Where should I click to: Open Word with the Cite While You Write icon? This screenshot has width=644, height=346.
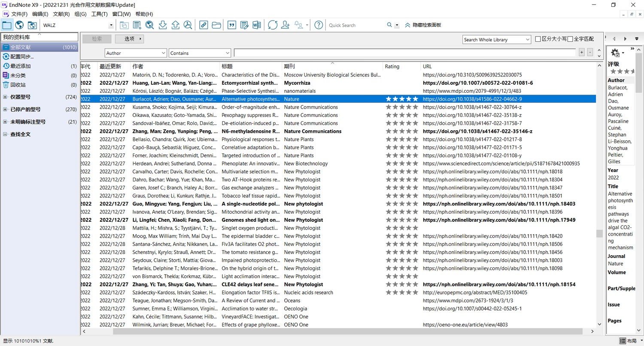tap(256, 25)
